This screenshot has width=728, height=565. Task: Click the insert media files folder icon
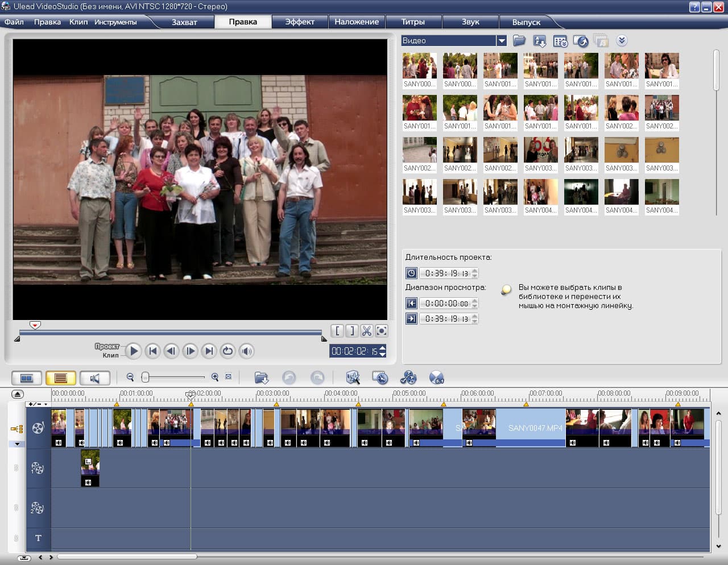pyautogui.click(x=261, y=378)
